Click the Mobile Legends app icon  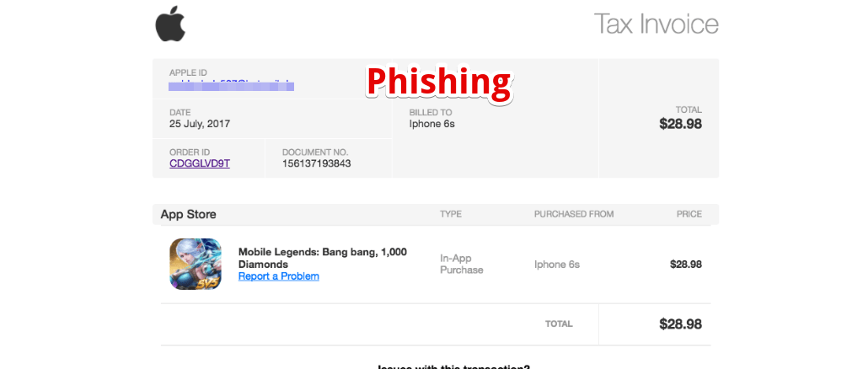[196, 264]
